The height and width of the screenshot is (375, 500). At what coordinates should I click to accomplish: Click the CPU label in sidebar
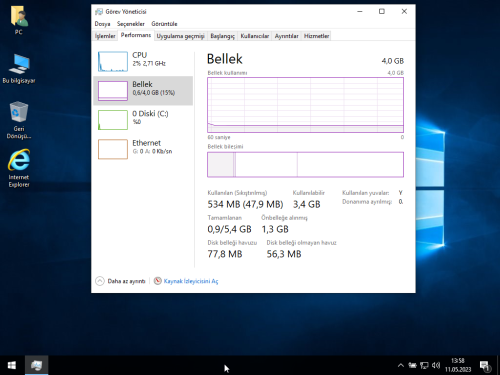139,55
